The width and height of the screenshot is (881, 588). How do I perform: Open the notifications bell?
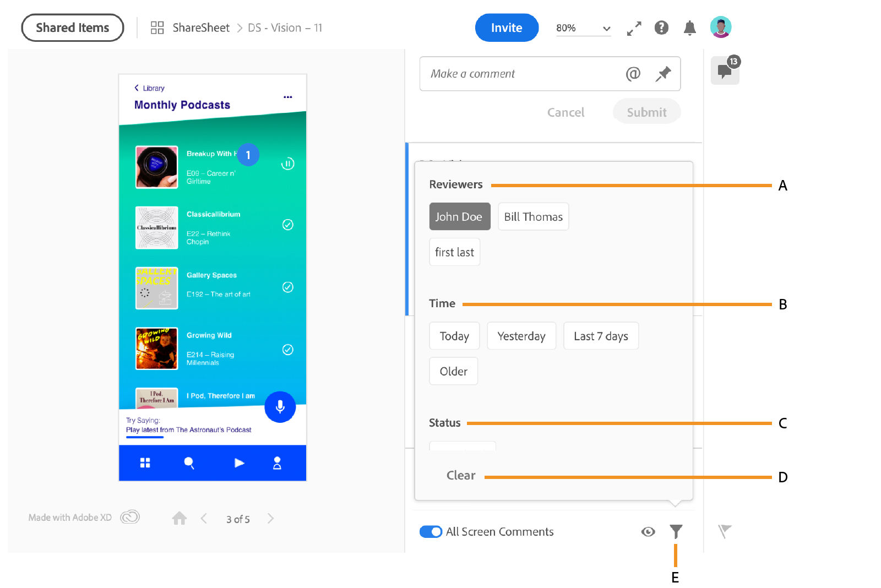[x=689, y=28]
